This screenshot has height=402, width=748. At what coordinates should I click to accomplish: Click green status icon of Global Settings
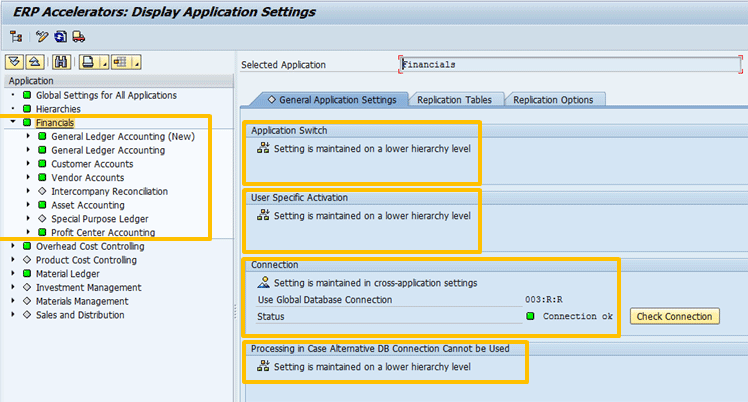coord(27,95)
